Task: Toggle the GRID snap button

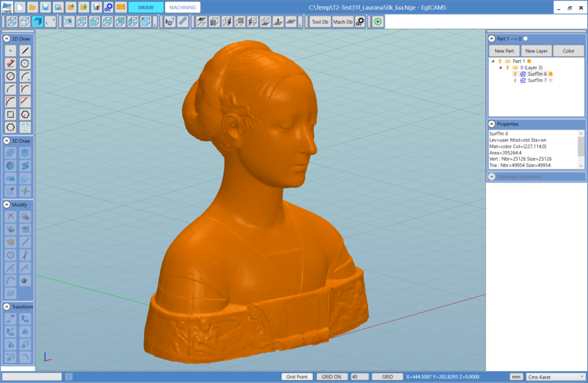Action: [x=388, y=377]
